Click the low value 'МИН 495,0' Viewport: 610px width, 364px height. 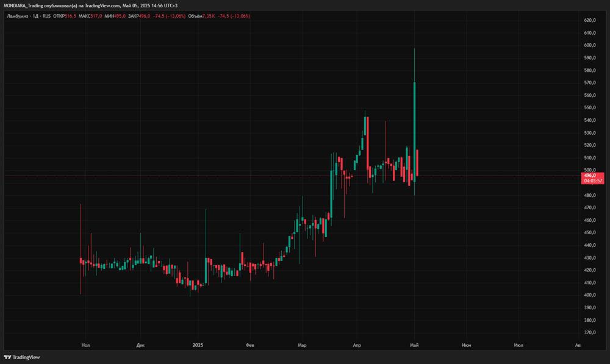click(115, 16)
